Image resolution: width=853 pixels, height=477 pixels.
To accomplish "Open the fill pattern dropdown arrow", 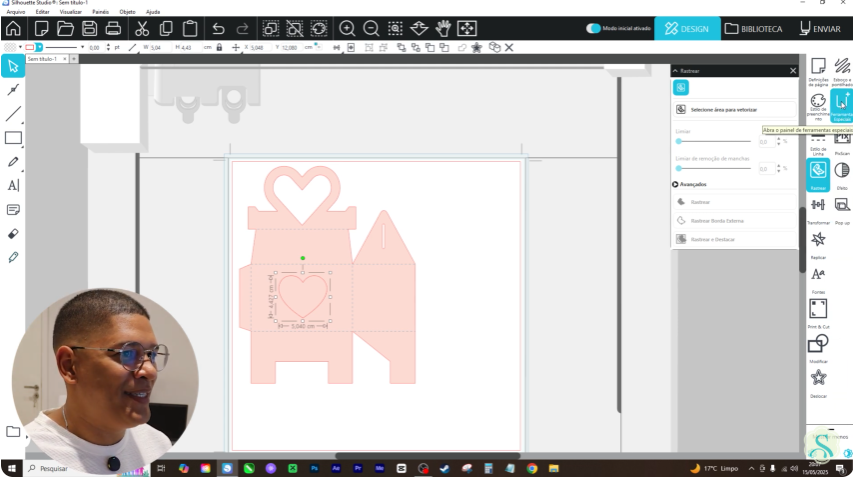I will click(20, 47).
